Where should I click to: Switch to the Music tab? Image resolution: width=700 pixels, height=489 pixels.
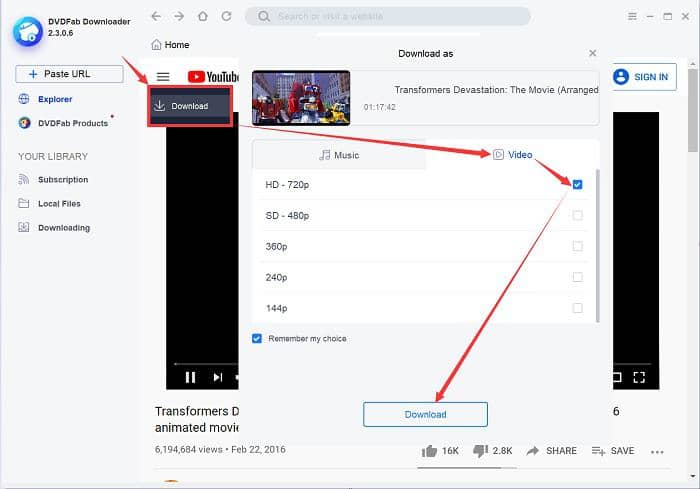[339, 155]
